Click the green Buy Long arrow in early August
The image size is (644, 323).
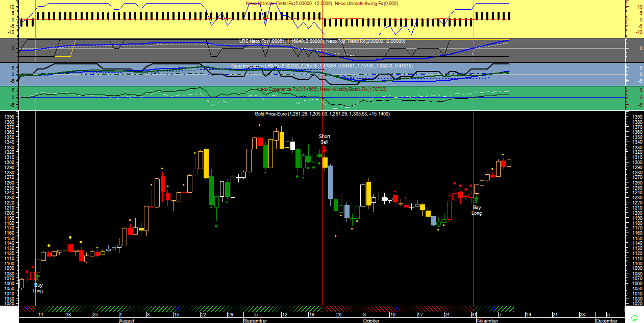click(37, 278)
